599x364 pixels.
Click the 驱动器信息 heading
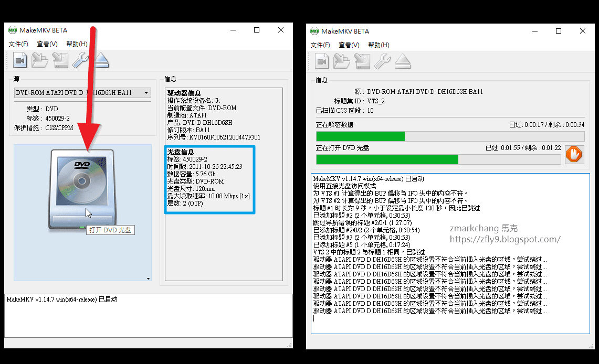(x=184, y=93)
